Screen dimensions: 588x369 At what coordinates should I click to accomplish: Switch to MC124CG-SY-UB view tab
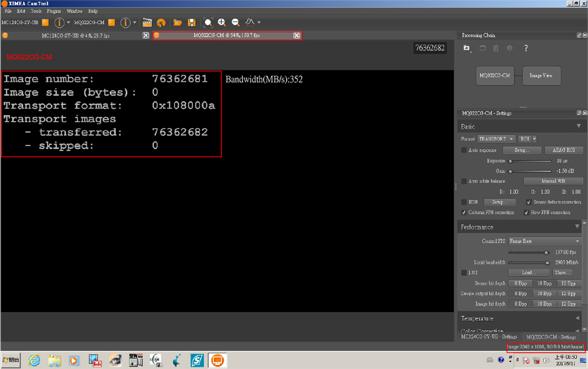(75, 36)
